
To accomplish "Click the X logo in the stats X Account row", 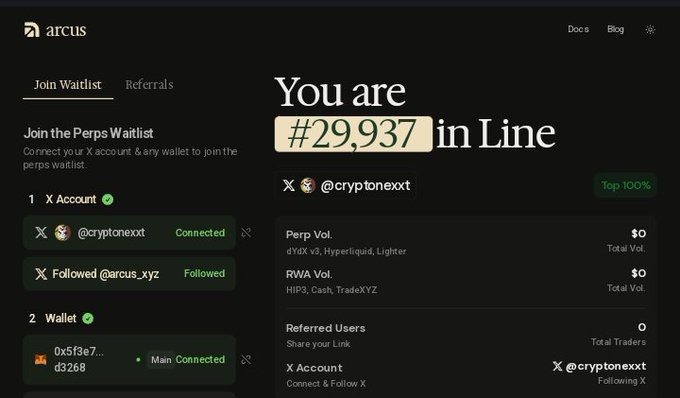I will click(557, 366).
